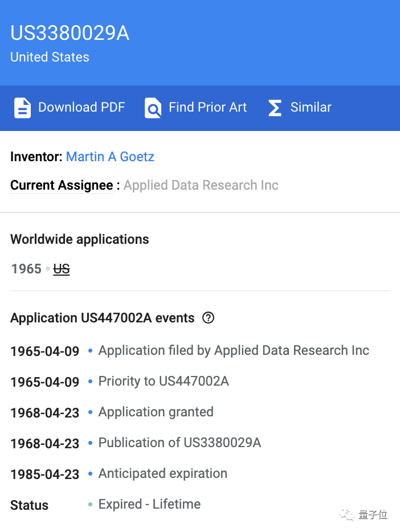The image size is (400, 532).
Task: Click the Similar sigma icon
Action: click(x=275, y=108)
